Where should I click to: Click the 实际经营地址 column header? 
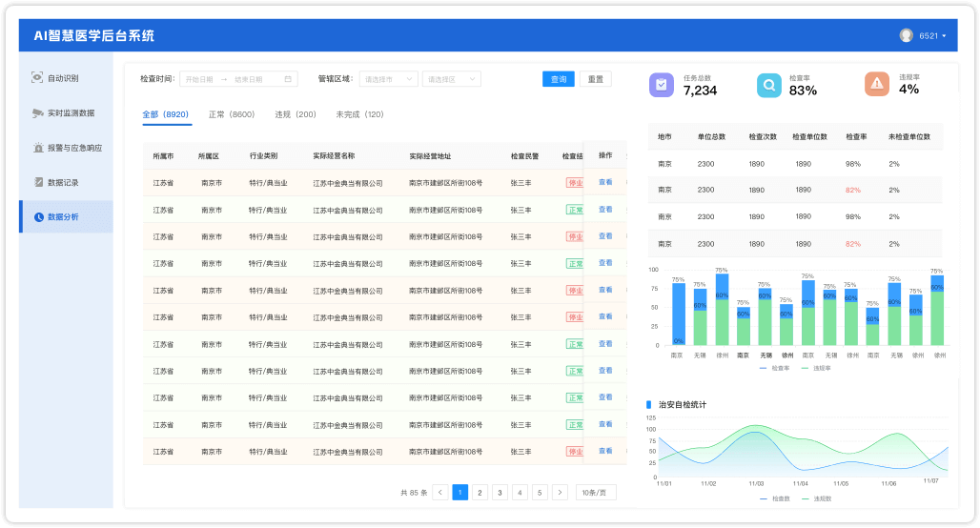(x=430, y=156)
